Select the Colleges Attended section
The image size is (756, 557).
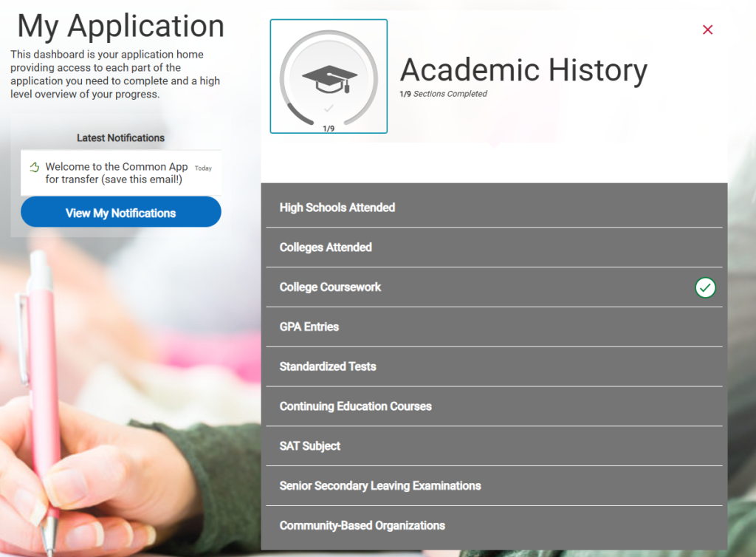pyautogui.click(x=326, y=247)
